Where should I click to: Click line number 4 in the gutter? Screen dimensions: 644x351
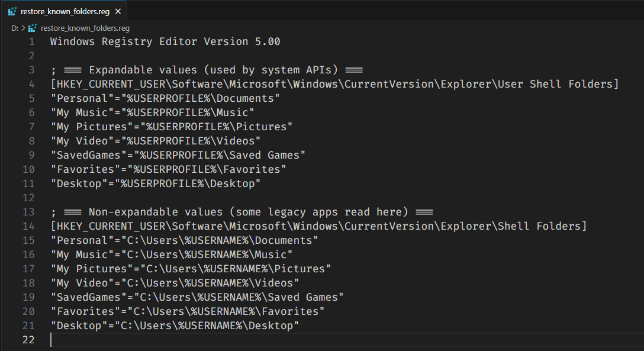(31, 84)
